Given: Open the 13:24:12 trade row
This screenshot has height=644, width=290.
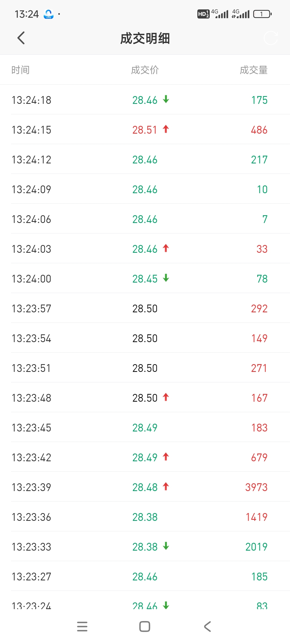Looking at the screenshot, I should [x=145, y=159].
